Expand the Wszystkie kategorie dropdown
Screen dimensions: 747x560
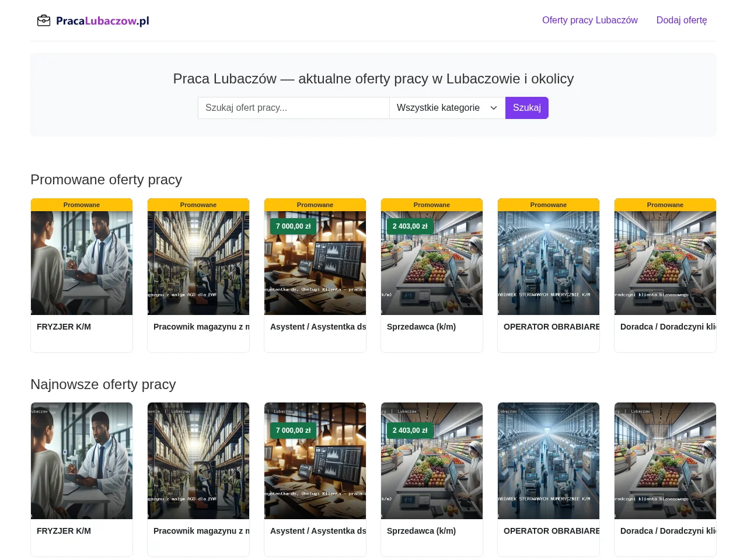coord(448,108)
